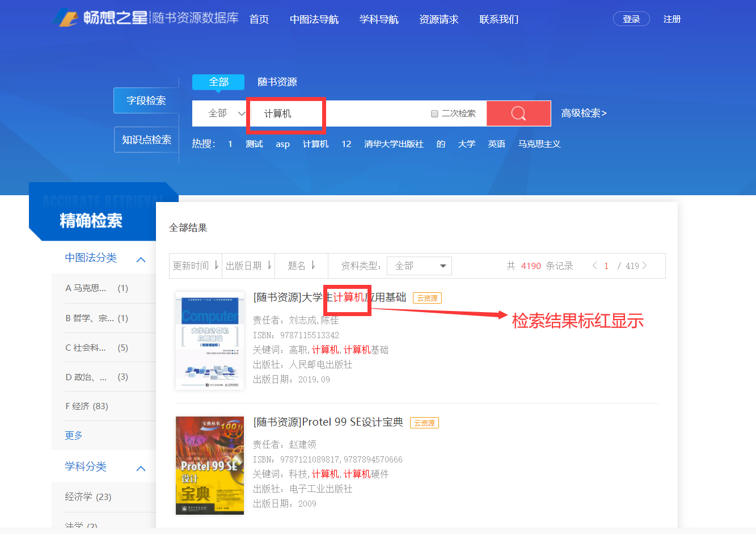This screenshot has height=534, width=756.
Task: Click the 登录 button
Action: (631, 19)
